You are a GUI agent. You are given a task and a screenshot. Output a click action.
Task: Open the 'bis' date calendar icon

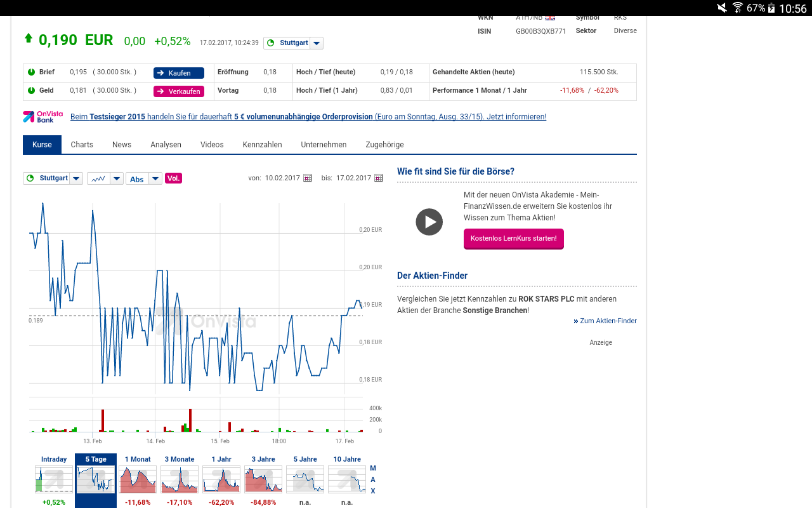[379, 178]
